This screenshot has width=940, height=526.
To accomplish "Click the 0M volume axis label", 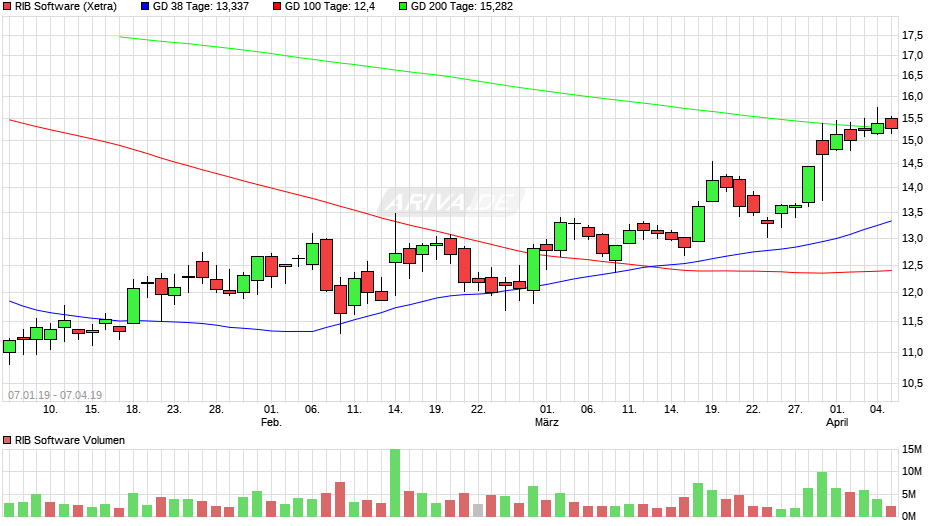I will (x=909, y=516).
